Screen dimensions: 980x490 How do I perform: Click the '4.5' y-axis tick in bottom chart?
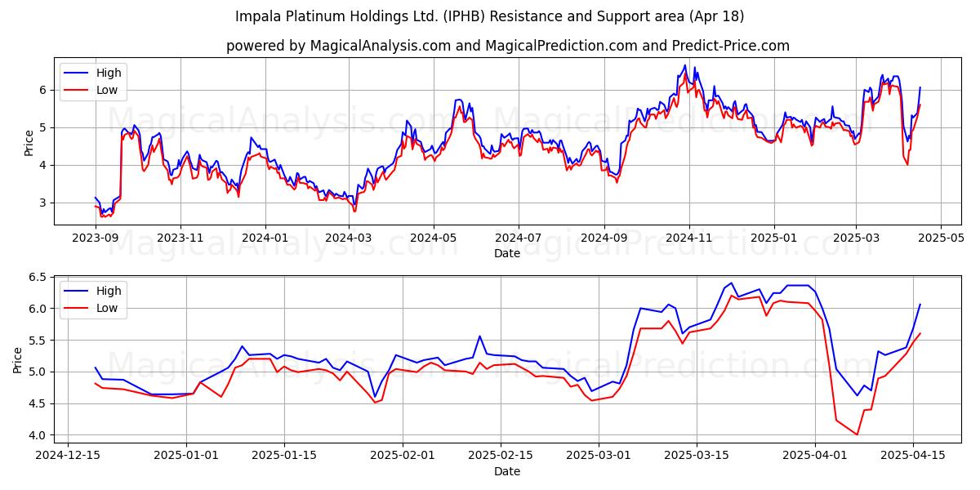click(x=39, y=404)
